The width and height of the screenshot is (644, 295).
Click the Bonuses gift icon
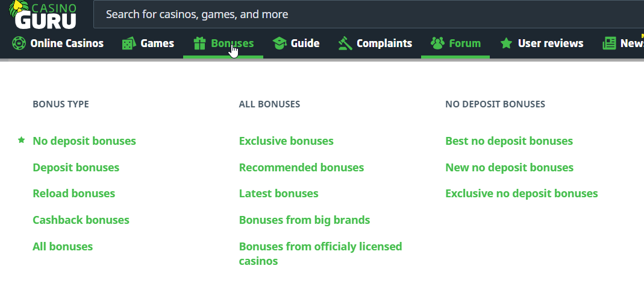point(199,43)
